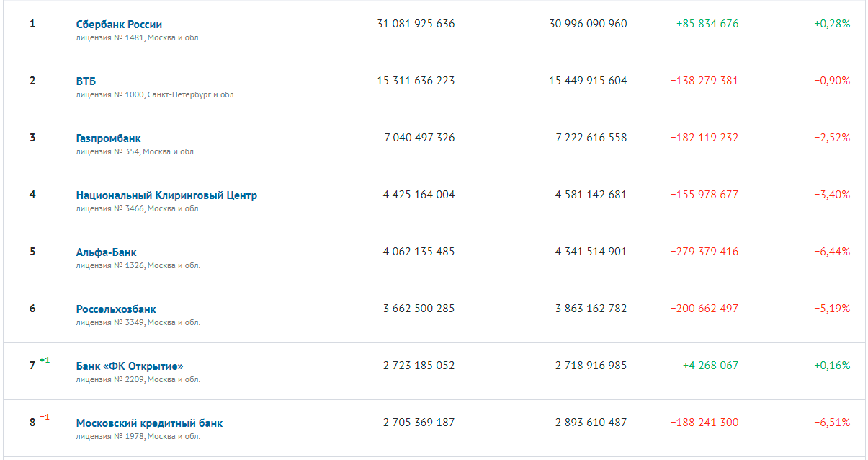Screen dimensions: 868x460
Task: Click the +4 268 067 change value
Action: pos(710,366)
